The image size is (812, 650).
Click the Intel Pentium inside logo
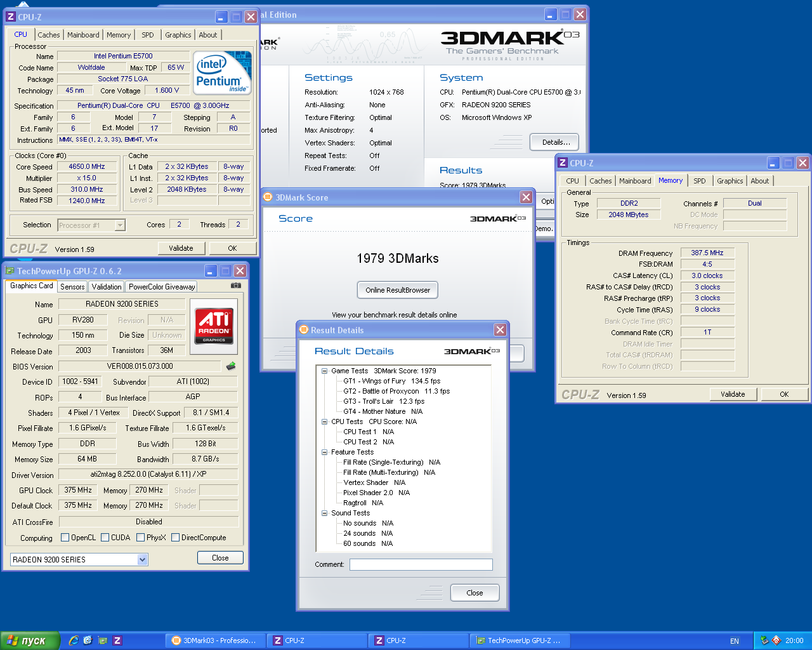click(223, 74)
